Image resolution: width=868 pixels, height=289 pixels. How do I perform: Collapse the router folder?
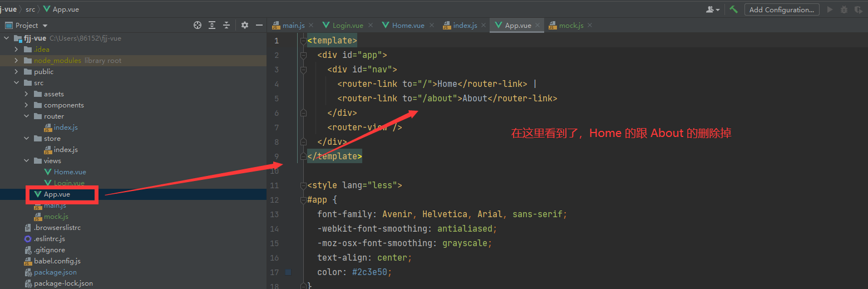[26, 116]
